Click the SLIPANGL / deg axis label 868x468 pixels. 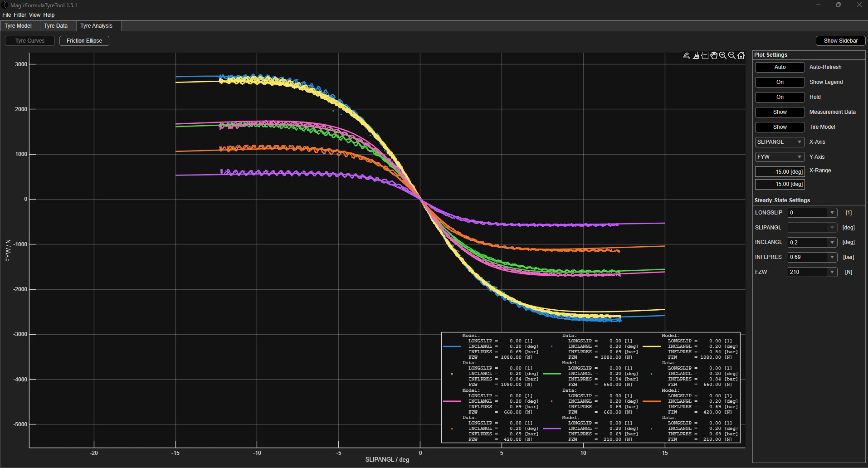pyautogui.click(x=387, y=459)
